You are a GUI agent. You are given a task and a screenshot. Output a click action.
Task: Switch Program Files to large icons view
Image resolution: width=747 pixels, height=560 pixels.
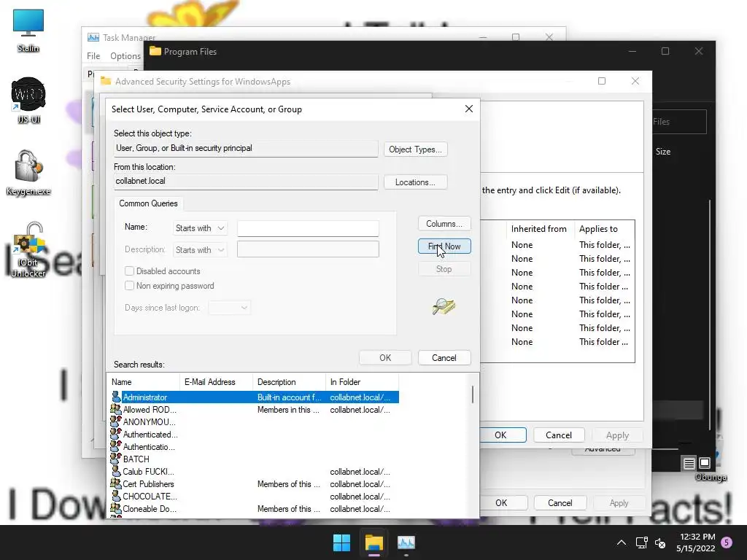(705, 463)
